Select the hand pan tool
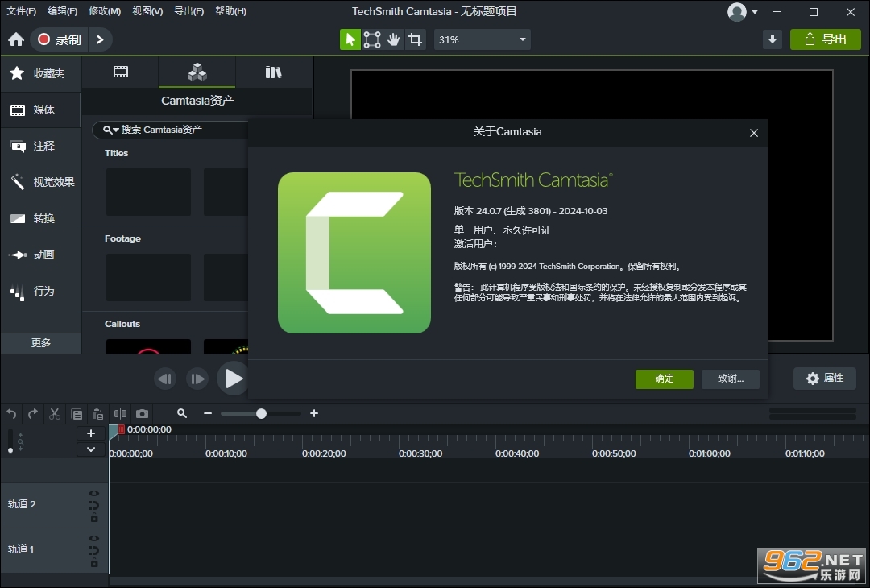 click(393, 39)
